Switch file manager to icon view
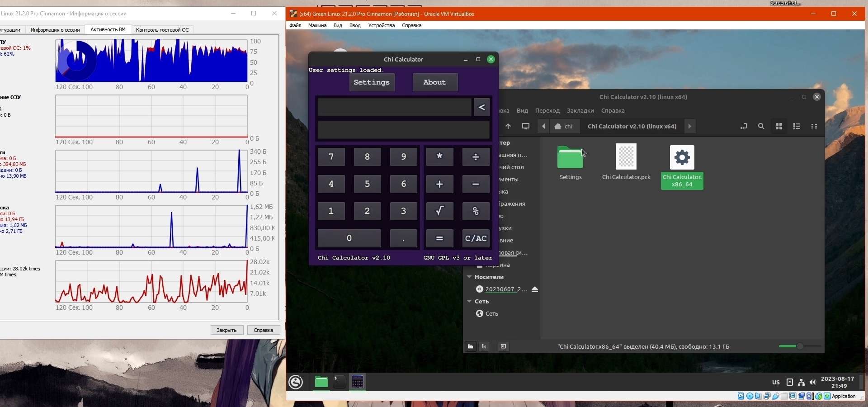Viewport: 868px width, 407px height. 779,127
